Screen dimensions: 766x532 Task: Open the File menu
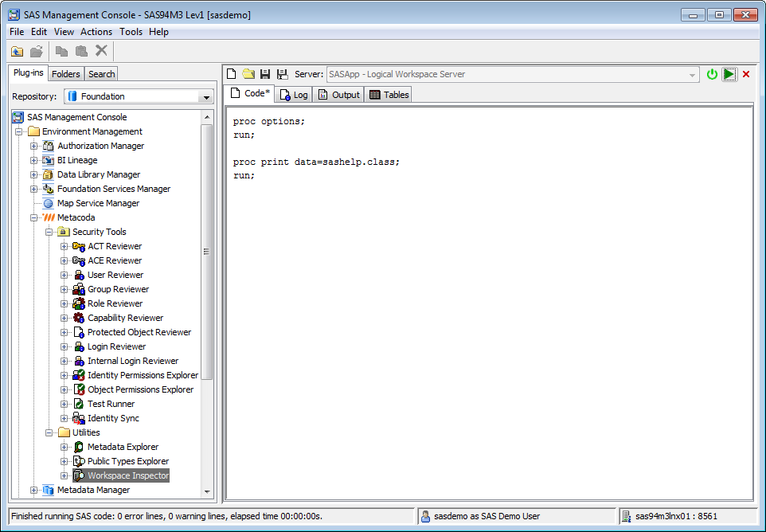(x=17, y=32)
